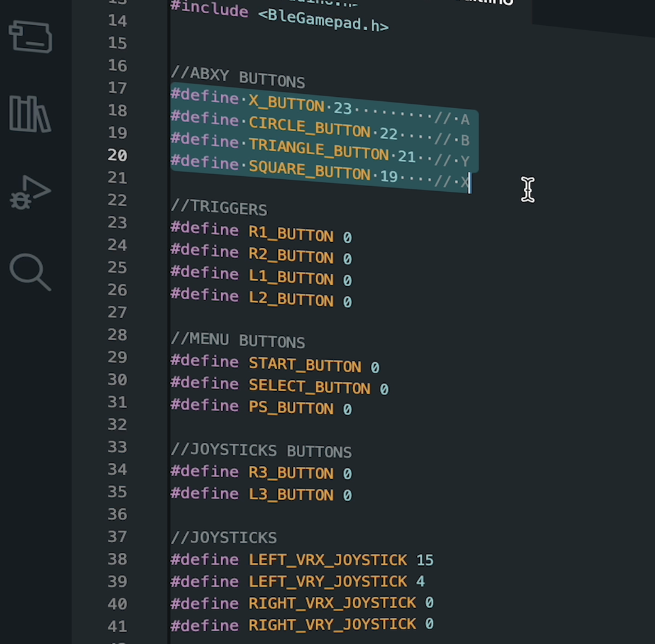Open the Search magnifier icon
Screen dimensions: 655x644
(x=30, y=272)
